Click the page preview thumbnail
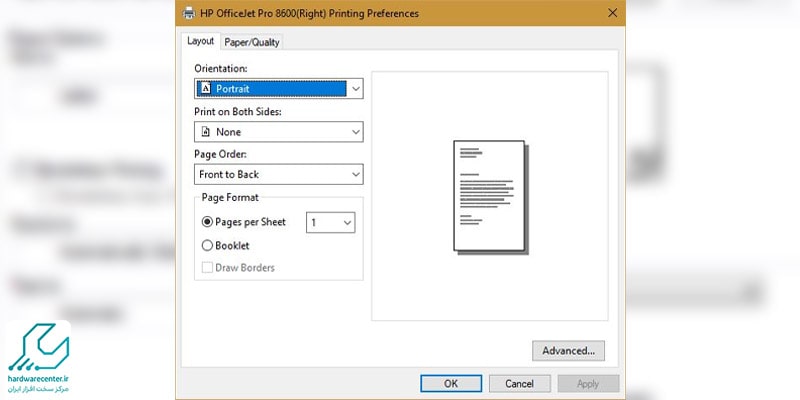This screenshot has height=400, width=800. click(x=491, y=197)
